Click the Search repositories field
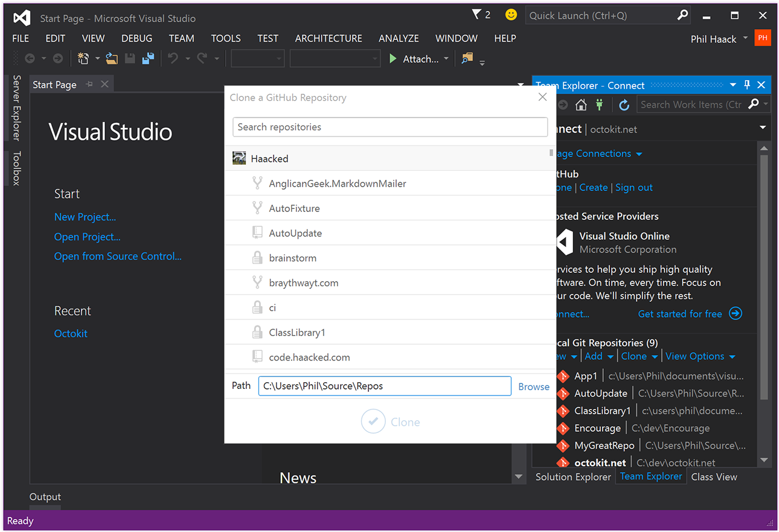The height and width of the screenshot is (532, 779). 390,127
